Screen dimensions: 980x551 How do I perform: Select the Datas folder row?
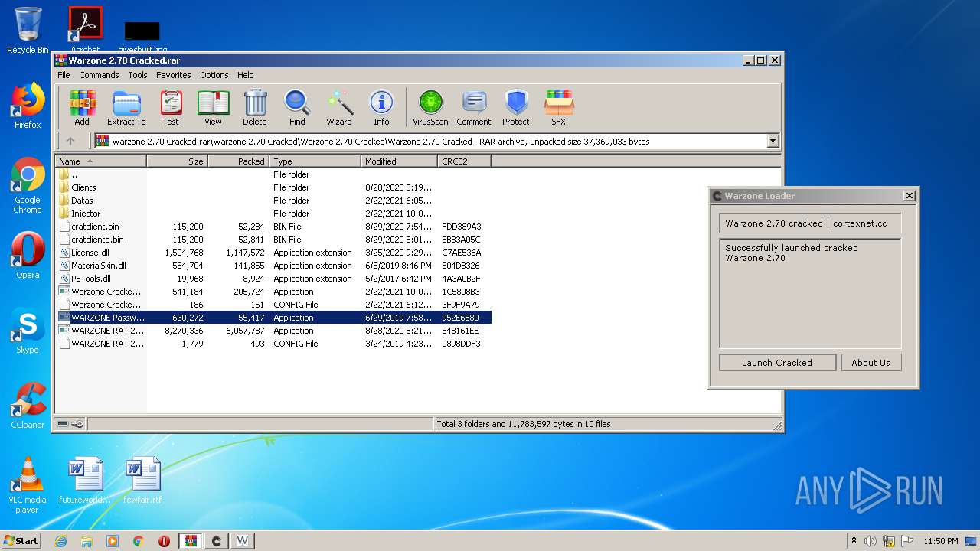click(274, 201)
